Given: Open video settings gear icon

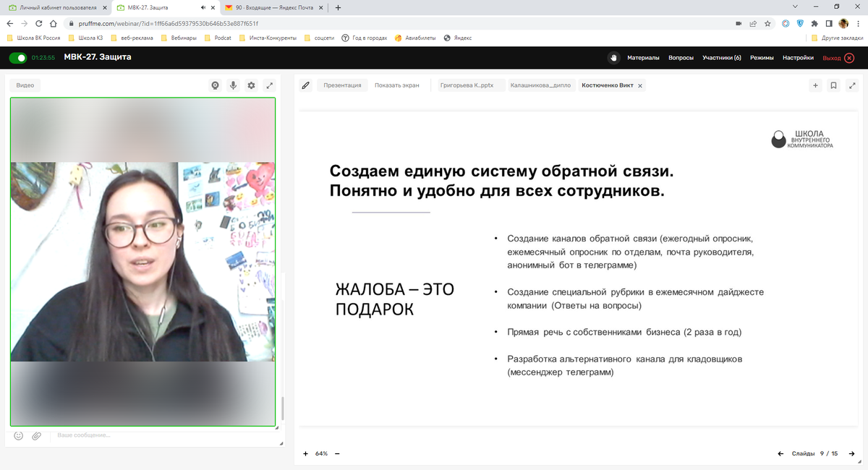Looking at the screenshot, I should 251,85.
